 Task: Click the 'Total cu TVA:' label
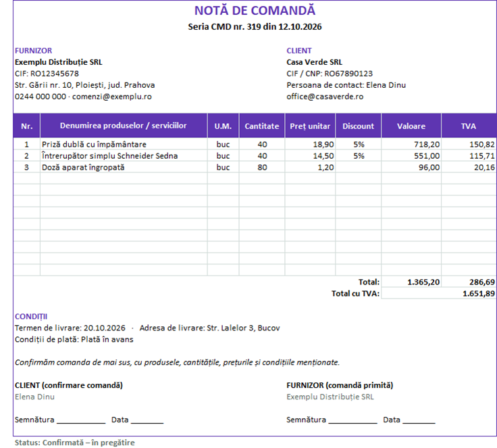click(x=355, y=293)
